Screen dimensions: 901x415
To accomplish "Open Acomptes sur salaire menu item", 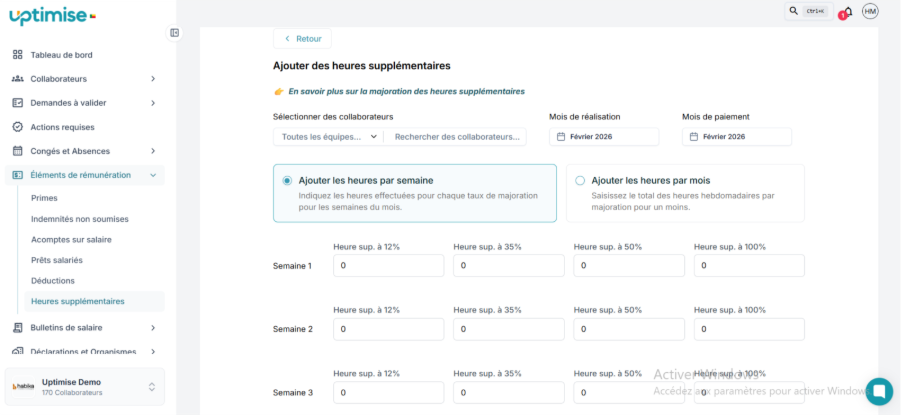I will click(71, 239).
